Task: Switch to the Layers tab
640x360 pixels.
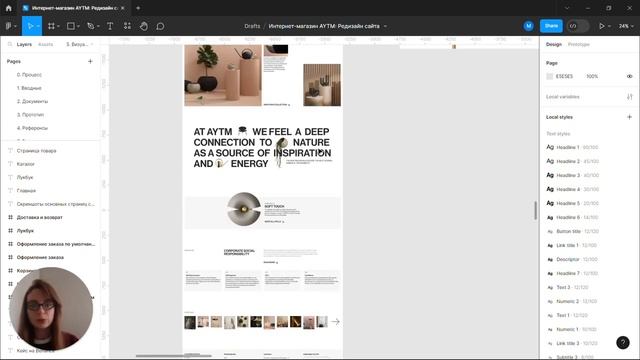Action: click(x=24, y=44)
